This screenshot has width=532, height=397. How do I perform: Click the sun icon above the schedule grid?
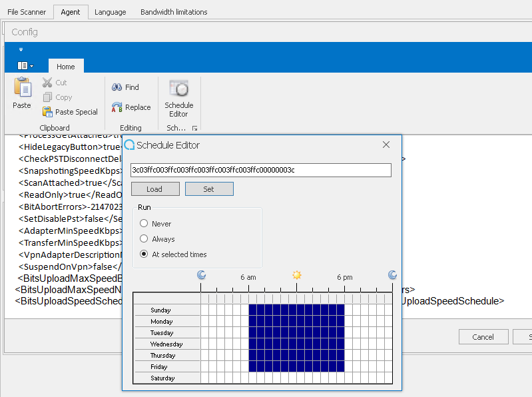pyautogui.click(x=297, y=275)
